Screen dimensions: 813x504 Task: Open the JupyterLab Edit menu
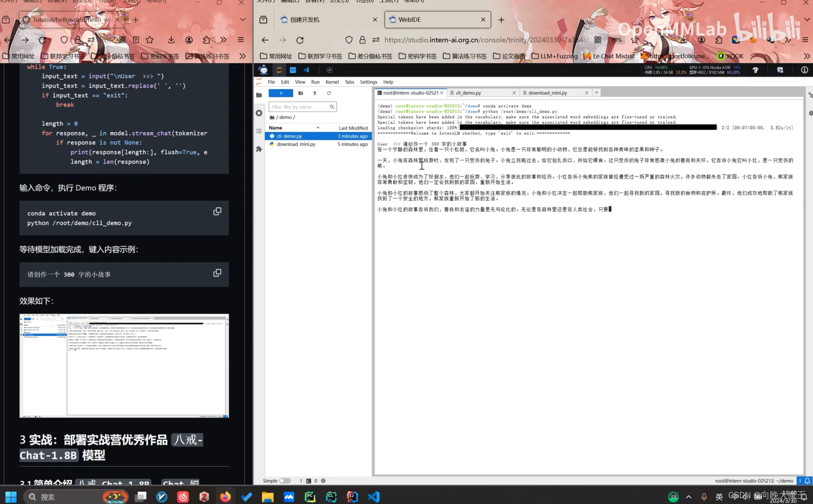[285, 82]
